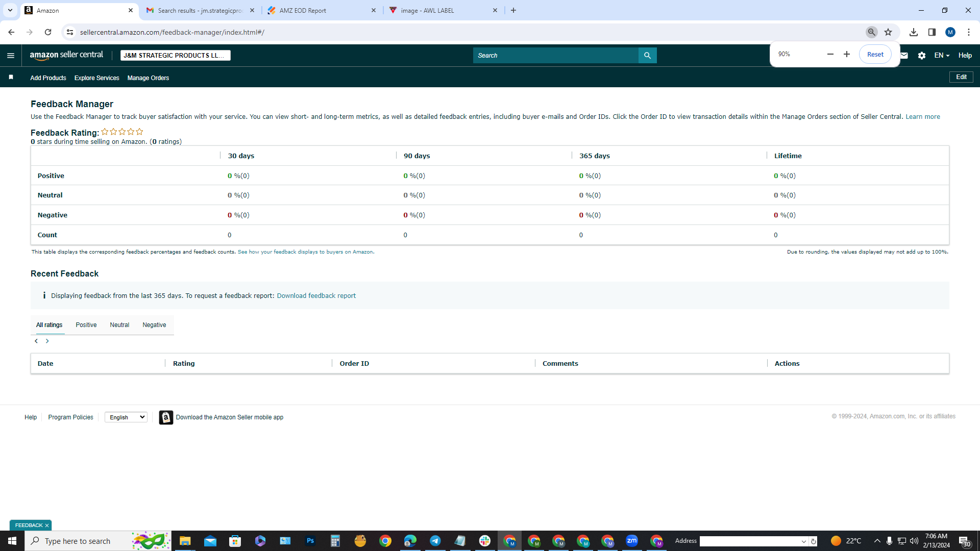Viewport: 980px width, 551px height.
Task: Close the FEEDBACK badge
Action: coord(47,525)
